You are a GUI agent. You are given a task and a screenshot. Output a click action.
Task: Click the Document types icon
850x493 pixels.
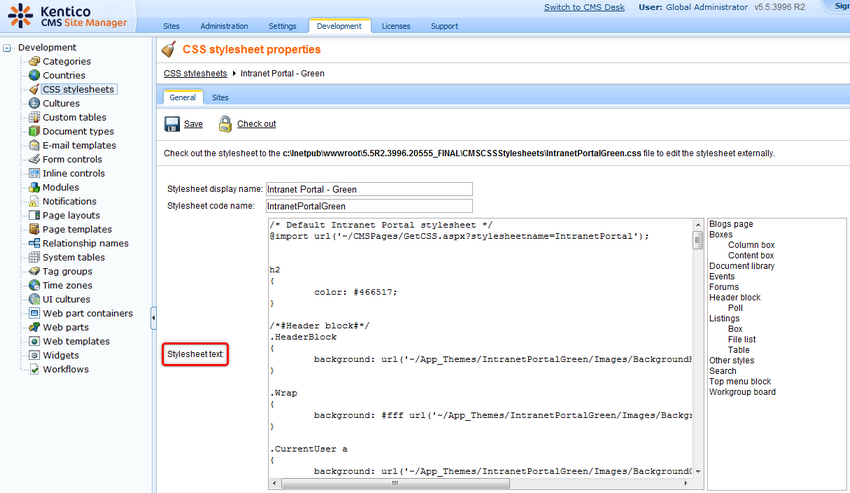point(34,131)
